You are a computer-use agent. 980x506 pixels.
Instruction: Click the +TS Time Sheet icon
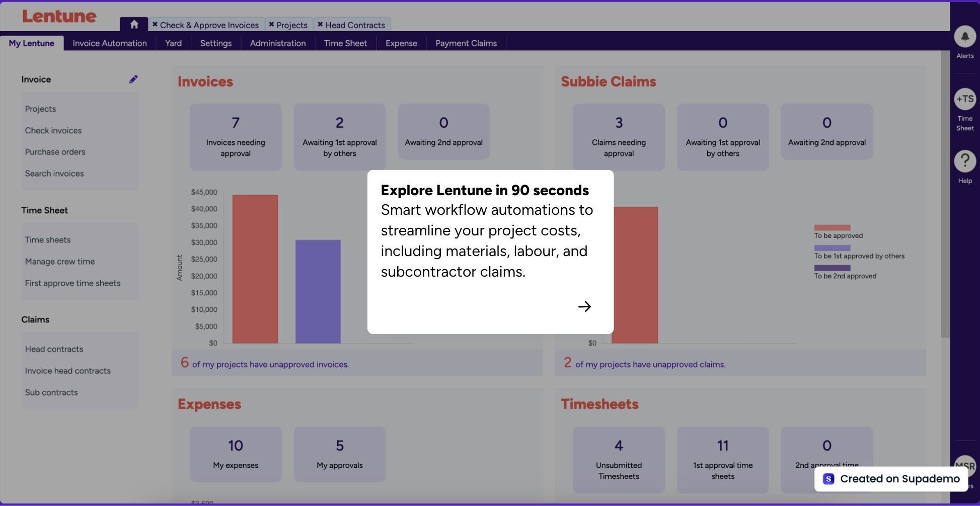tap(964, 99)
